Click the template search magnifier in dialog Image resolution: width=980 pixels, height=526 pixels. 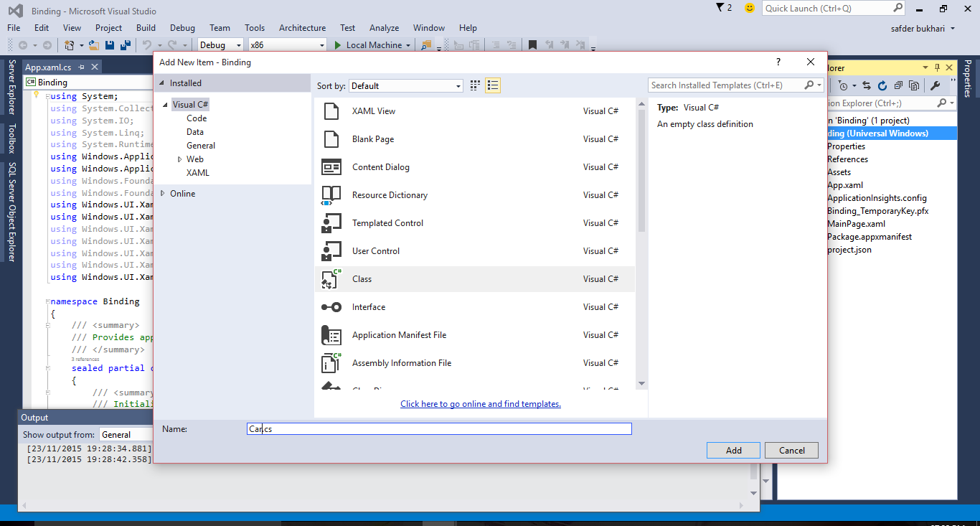click(x=809, y=85)
